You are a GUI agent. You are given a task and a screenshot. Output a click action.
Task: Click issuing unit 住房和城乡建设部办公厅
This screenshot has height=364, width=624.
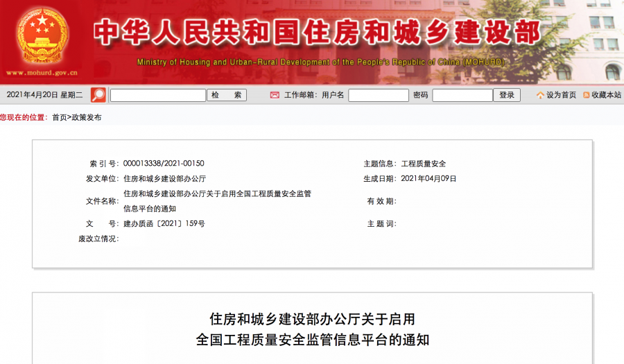(x=164, y=179)
